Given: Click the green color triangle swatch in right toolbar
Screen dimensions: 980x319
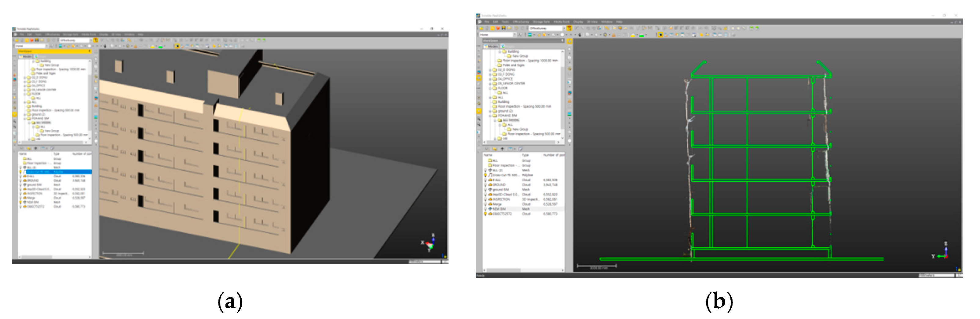Looking at the screenshot, I should [642, 35].
